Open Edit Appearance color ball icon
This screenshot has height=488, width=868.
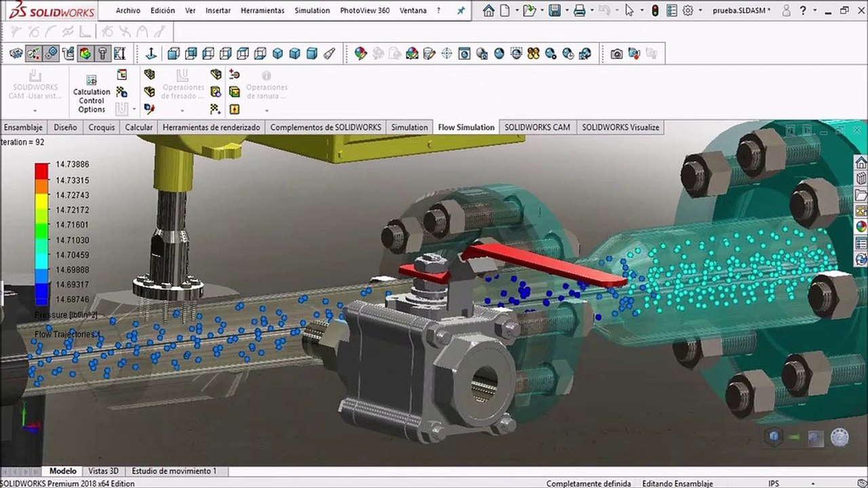point(361,54)
